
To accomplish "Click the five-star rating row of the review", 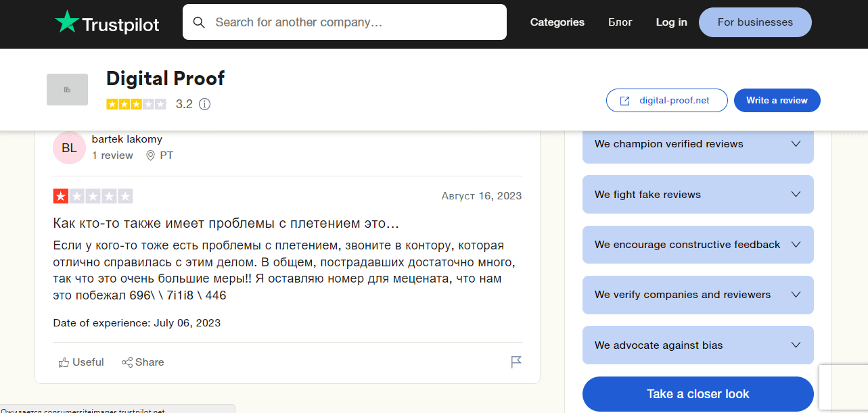I will tap(93, 196).
